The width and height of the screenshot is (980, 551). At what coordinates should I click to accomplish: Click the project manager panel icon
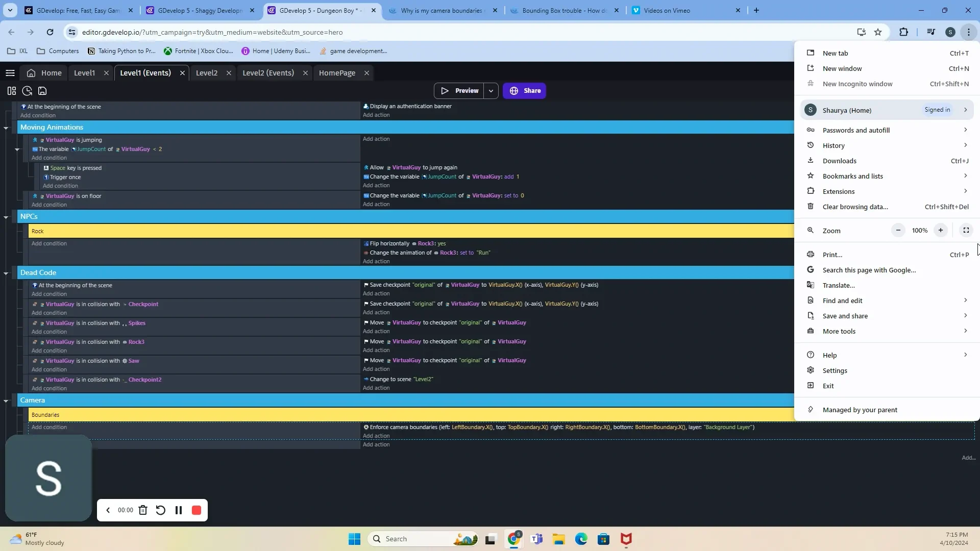(11, 91)
